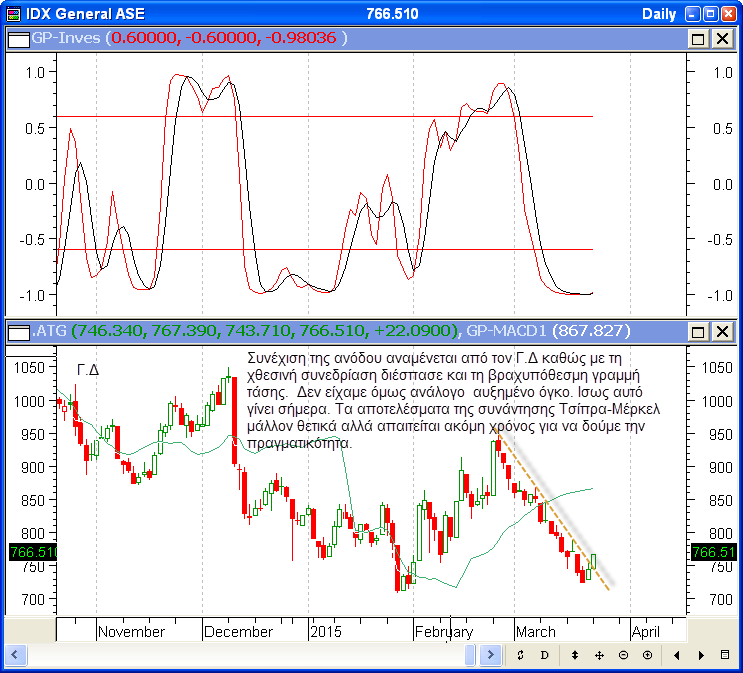The width and height of the screenshot is (743, 673).
Task: Click the 'December' date axis label
Action: [238, 632]
